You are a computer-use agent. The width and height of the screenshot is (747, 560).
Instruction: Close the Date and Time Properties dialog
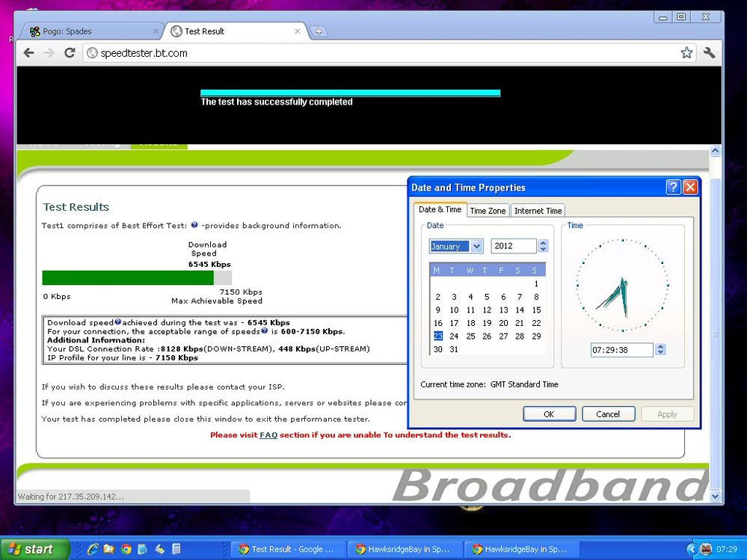(x=690, y=187)
